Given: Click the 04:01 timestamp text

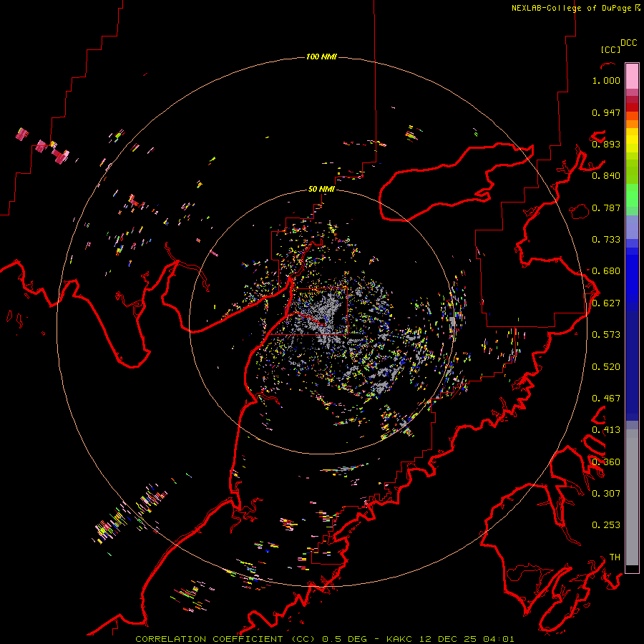Looking at the screenshot, I should coord(499,639).
